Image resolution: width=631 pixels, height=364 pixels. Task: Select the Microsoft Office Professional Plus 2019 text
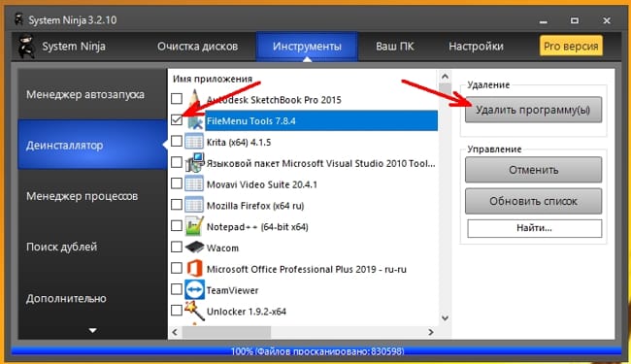(306, 269)
